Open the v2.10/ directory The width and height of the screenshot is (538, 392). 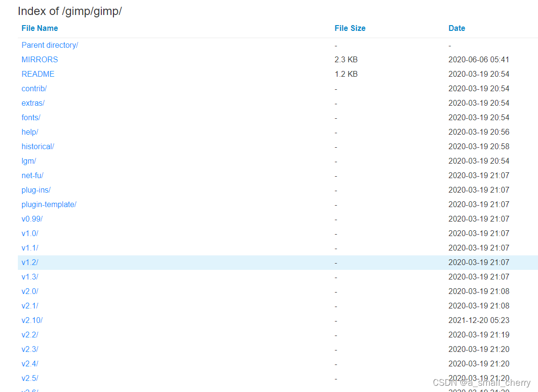point(32,320)
